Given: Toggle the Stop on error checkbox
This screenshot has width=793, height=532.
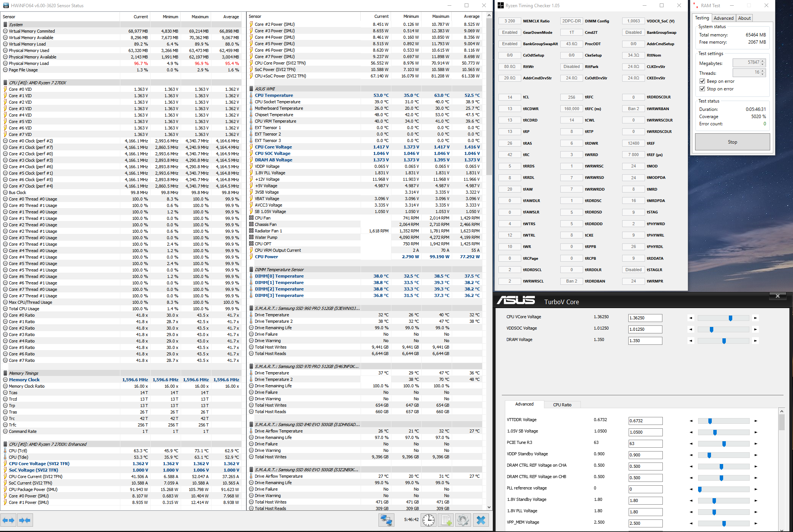Looking at the screenshot, I should [x=702, y=89].
